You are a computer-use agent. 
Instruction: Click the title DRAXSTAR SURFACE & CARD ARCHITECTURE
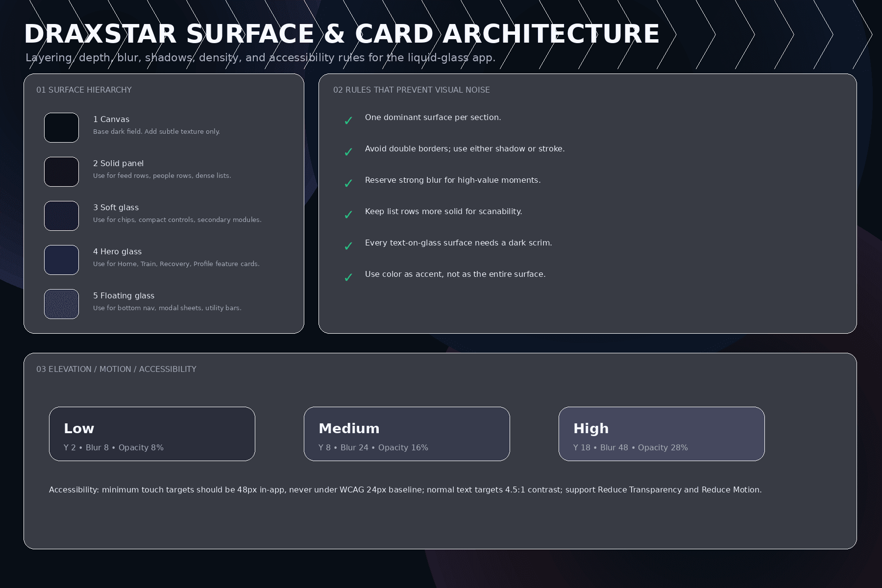point(342,34)
